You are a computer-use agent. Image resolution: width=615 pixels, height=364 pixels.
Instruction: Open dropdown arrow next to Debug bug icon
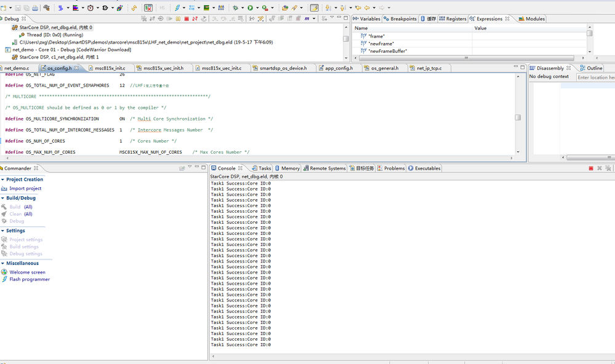click(x=243, y=8)
